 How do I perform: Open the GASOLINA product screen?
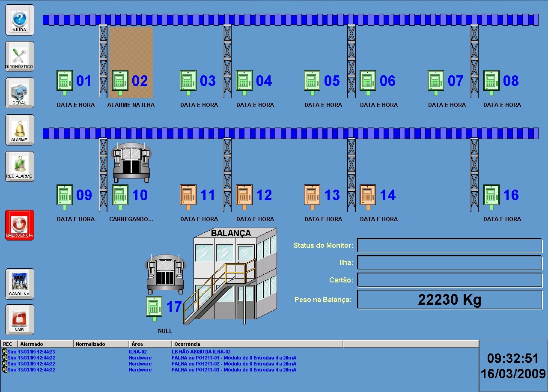pyautogui.click(x=19, y=283)
